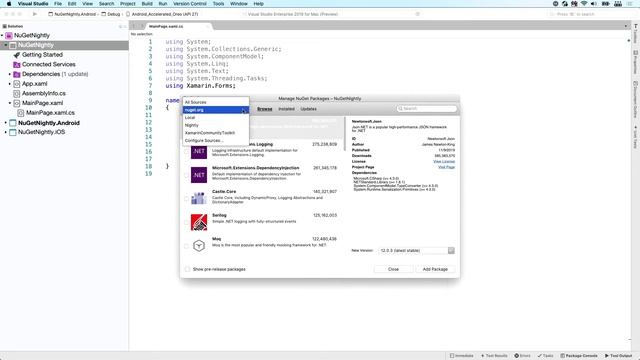
Task: Open the Version Control menu
Action: 190,4
